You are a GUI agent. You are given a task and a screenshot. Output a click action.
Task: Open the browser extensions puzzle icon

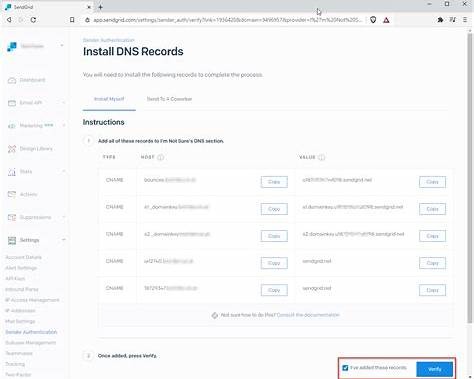tap(440, 20)
